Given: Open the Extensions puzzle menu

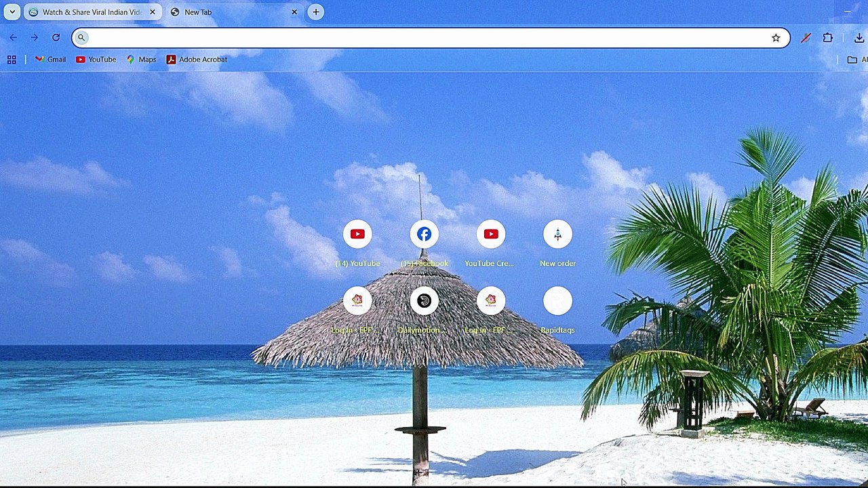Looking at the screenshot, I should [828, 38].
